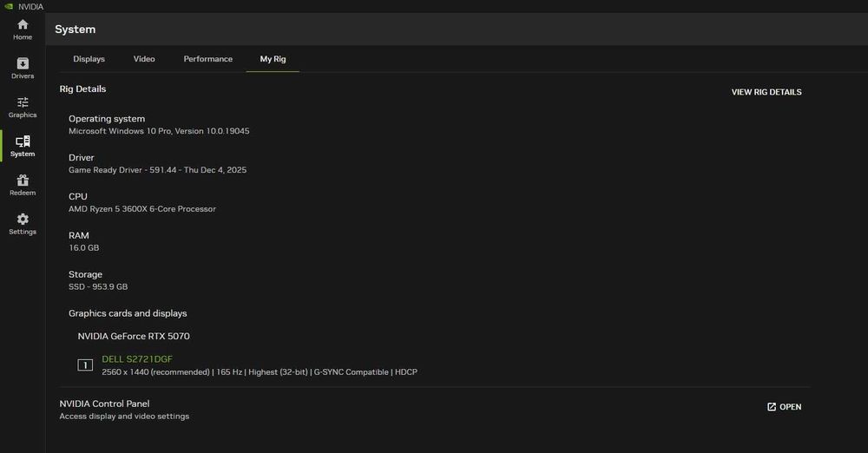The width and height of the screenshot is (868, 453).
Task: Click Microsoft Windows 10 Pro version text
Action: tap(159, 131)
